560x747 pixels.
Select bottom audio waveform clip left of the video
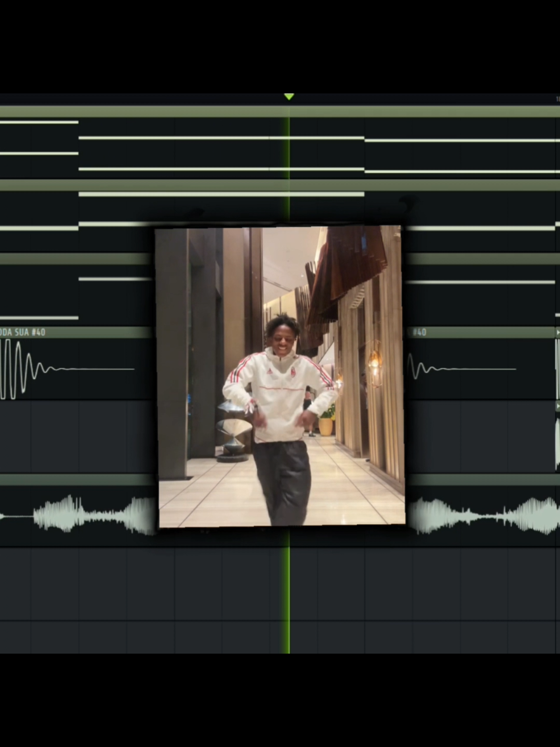point(78,516)
